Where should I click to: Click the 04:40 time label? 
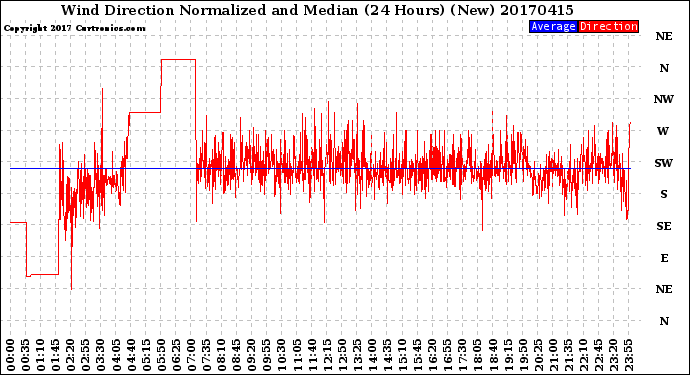tap(132, 355)
